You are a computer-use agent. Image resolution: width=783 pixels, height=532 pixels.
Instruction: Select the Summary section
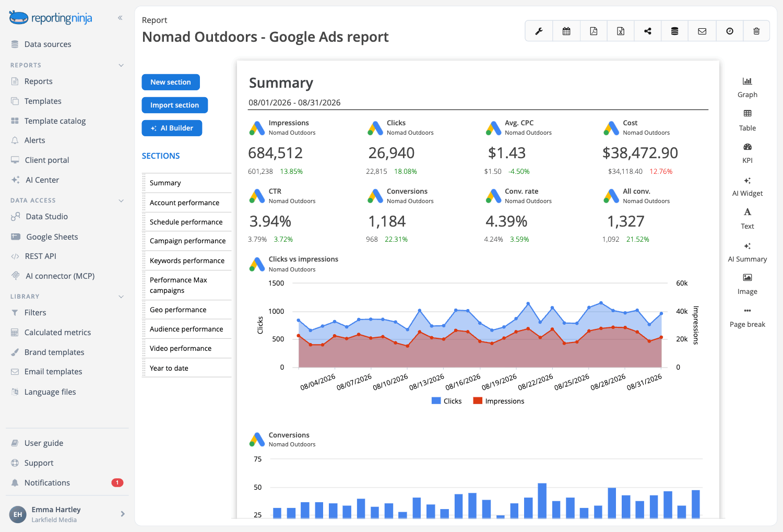point(187,183)
